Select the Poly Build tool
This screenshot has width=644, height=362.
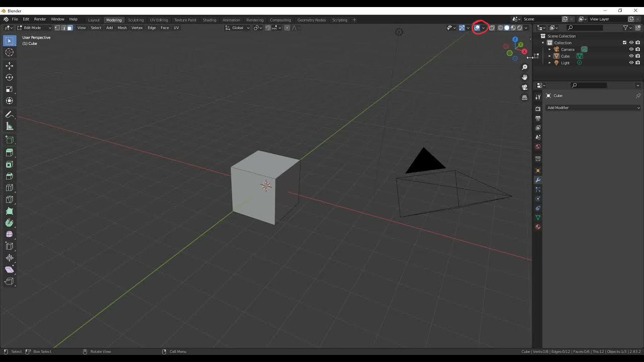pos(9,211)
